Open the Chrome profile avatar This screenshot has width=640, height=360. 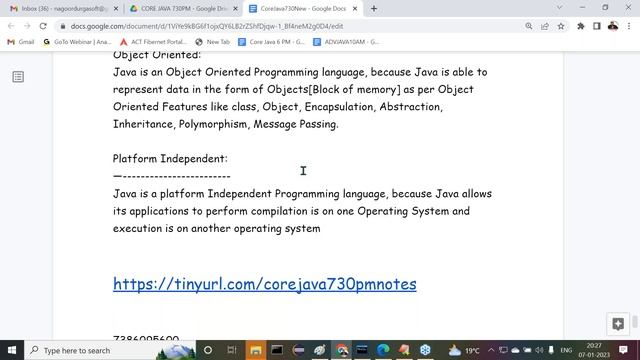613,26
